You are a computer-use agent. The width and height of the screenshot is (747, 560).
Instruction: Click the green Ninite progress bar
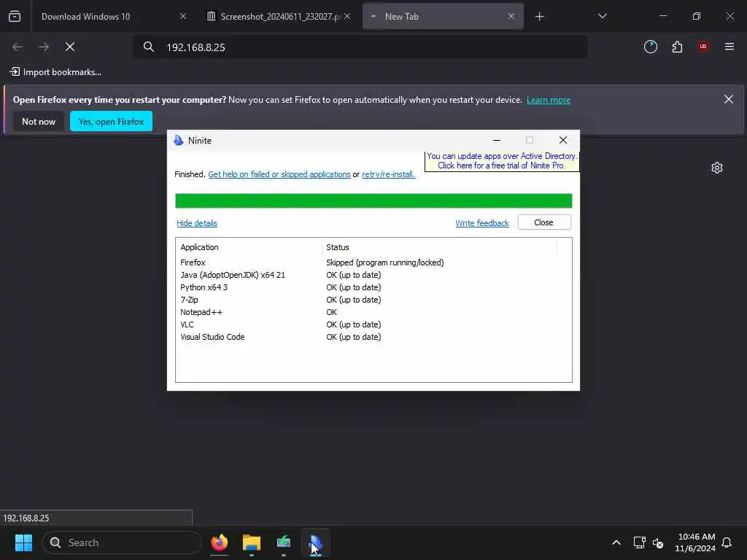tap(373, 201)
